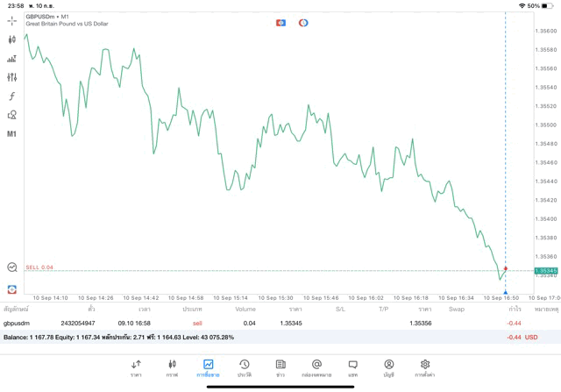Open chart settings sliders icon
This screenshot has width=561, height=392.
pyautogui.click(x=12, y=77)
